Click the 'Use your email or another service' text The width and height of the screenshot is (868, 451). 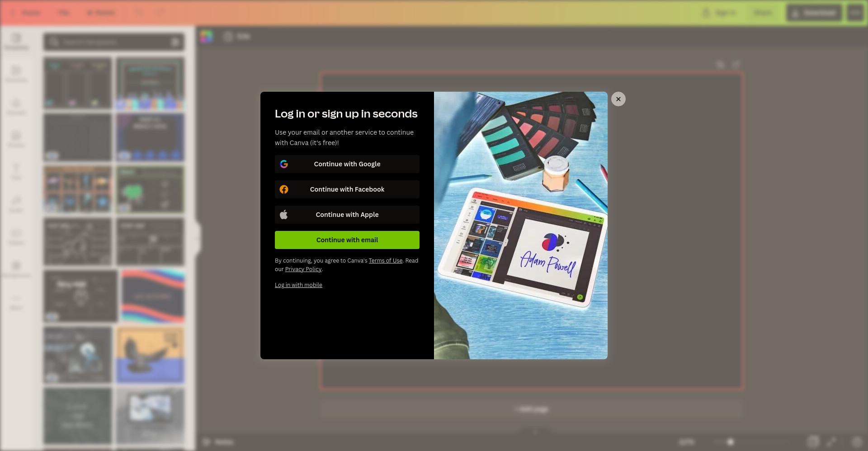[x=344, y=137]
